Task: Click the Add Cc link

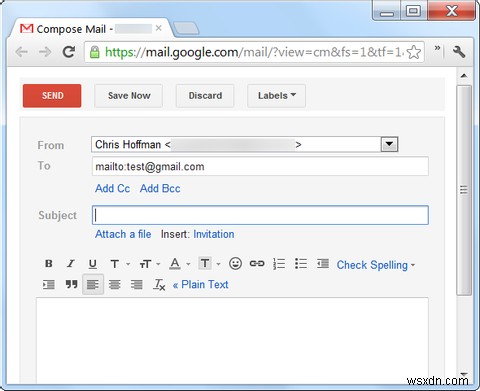Action: click(x=112, y=188)
